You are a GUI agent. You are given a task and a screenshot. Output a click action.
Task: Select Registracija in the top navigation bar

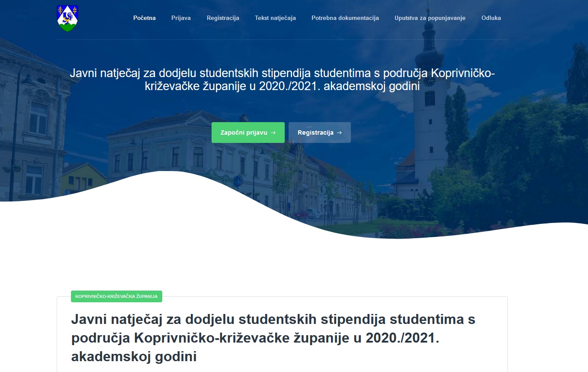coord(223,18)
